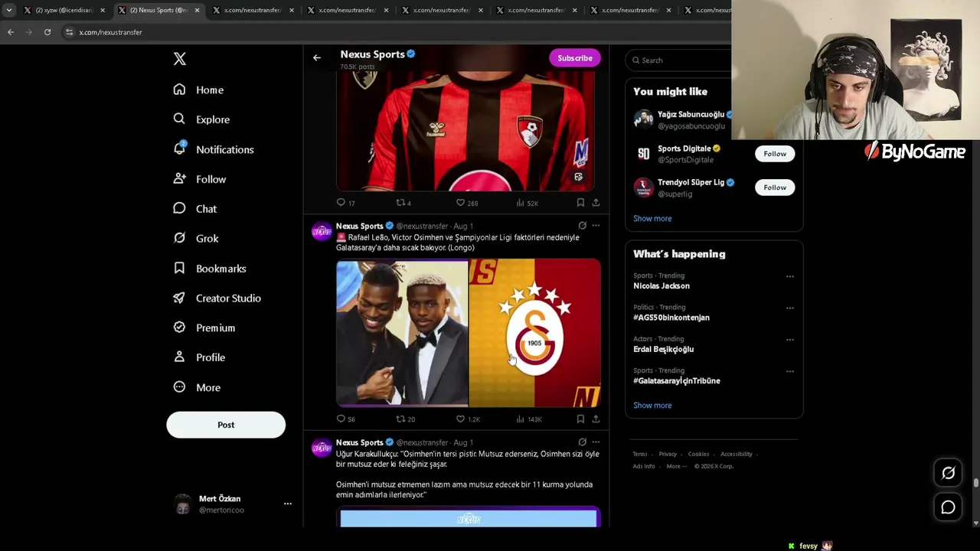Click the X search field
This screenshot has width=980, height=551.
click(678, 60)
